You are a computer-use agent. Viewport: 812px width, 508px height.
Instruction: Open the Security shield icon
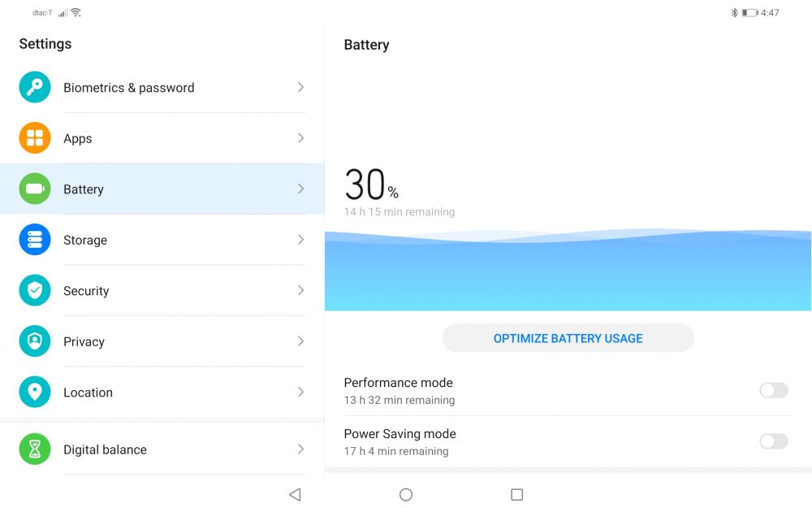35,290
